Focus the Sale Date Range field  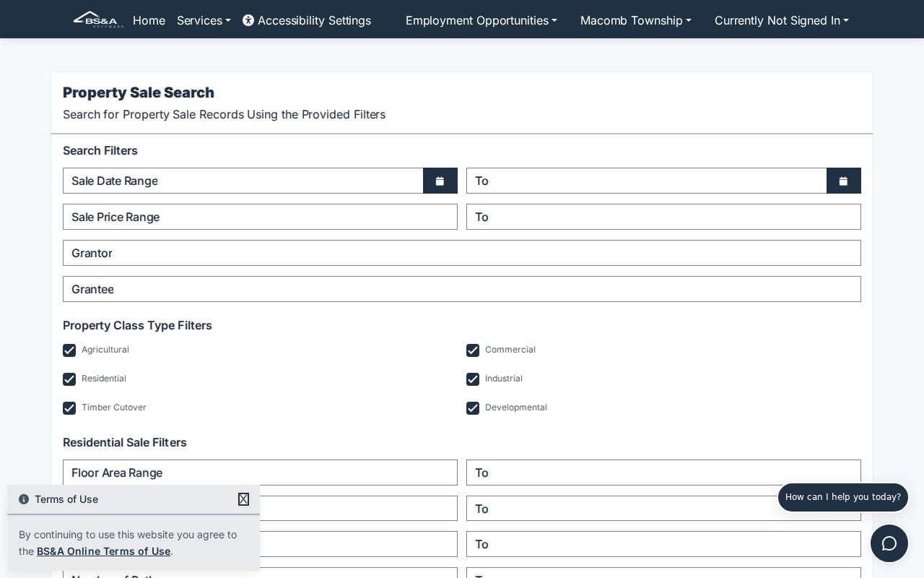[243, 181]
